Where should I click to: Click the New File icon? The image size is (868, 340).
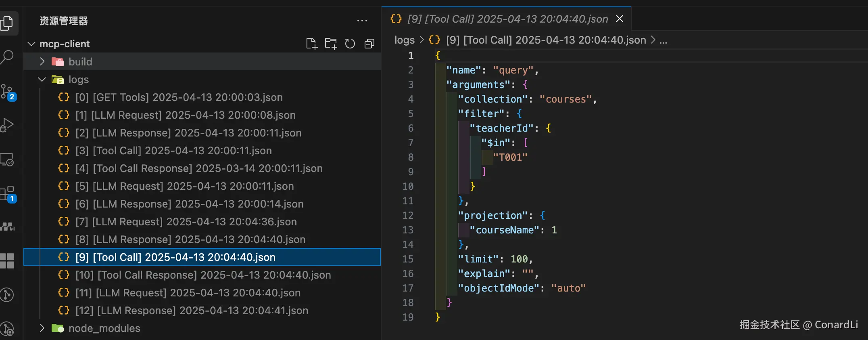pos(311,44)
